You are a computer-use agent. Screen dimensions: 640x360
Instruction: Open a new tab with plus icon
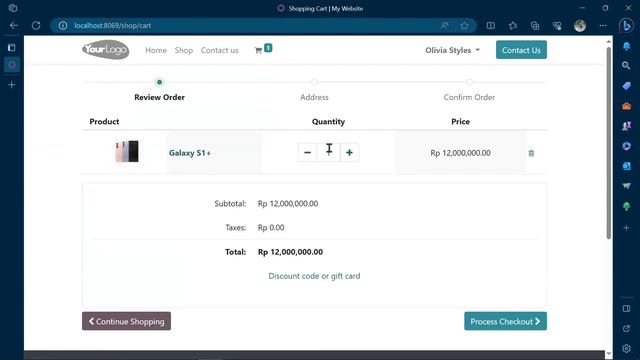(11, 84)
